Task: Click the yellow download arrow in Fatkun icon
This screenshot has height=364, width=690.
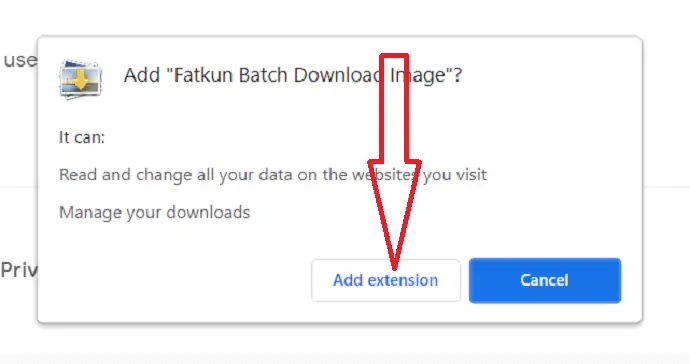Action: (x=81, y=81)
